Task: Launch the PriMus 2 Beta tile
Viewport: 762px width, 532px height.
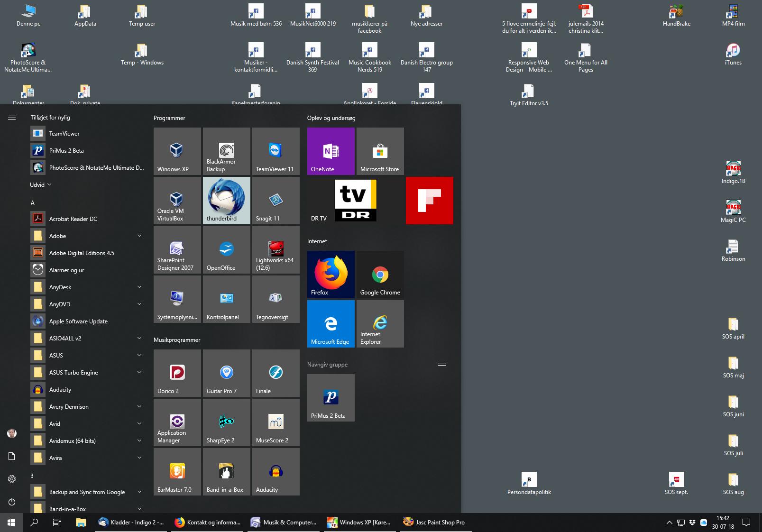Action: click(331, 398)
